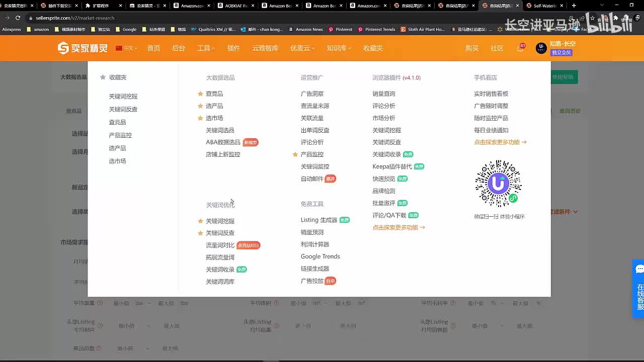Viewport: 644px width, 362px height.
Task: Click the star beside 关键词反查 in 关键词优化
Action: click(200, 233)
